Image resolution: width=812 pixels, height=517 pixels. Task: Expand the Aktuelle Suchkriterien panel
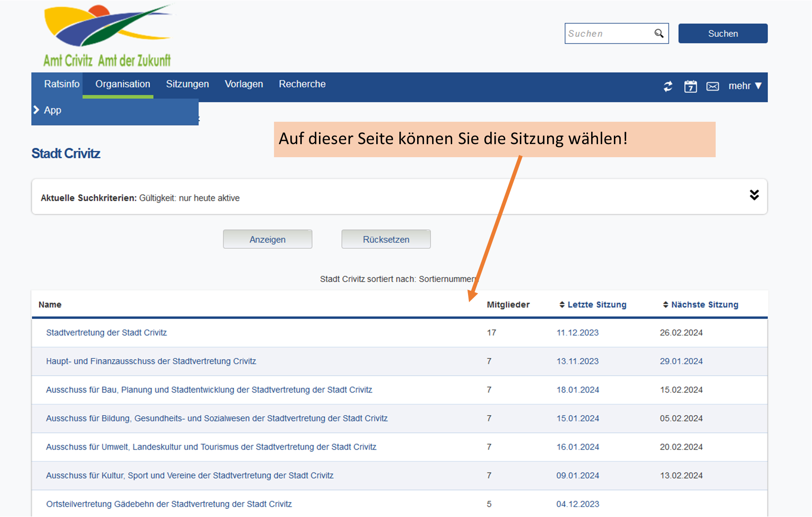pyautogui.click(x=754, y=195)
